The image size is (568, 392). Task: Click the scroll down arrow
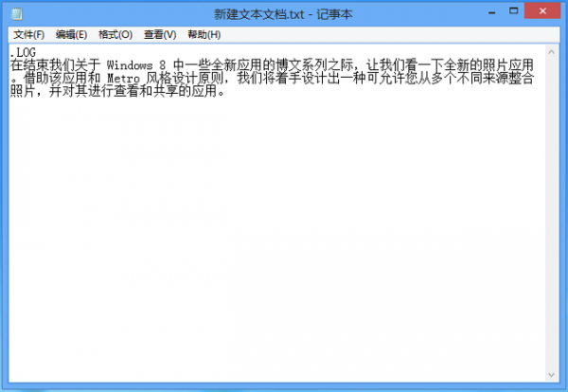coord(551,375)
